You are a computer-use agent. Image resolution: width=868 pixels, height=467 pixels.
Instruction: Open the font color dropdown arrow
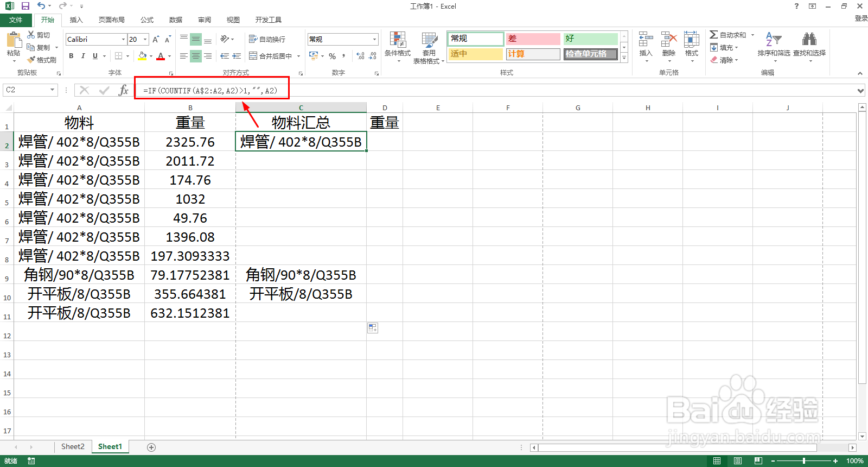(169, 56)
